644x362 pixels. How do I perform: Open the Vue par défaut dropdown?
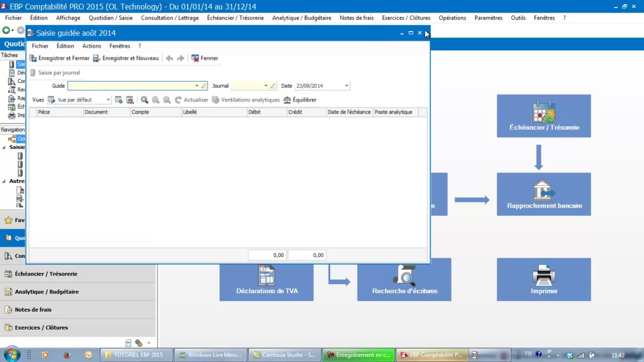108,100
